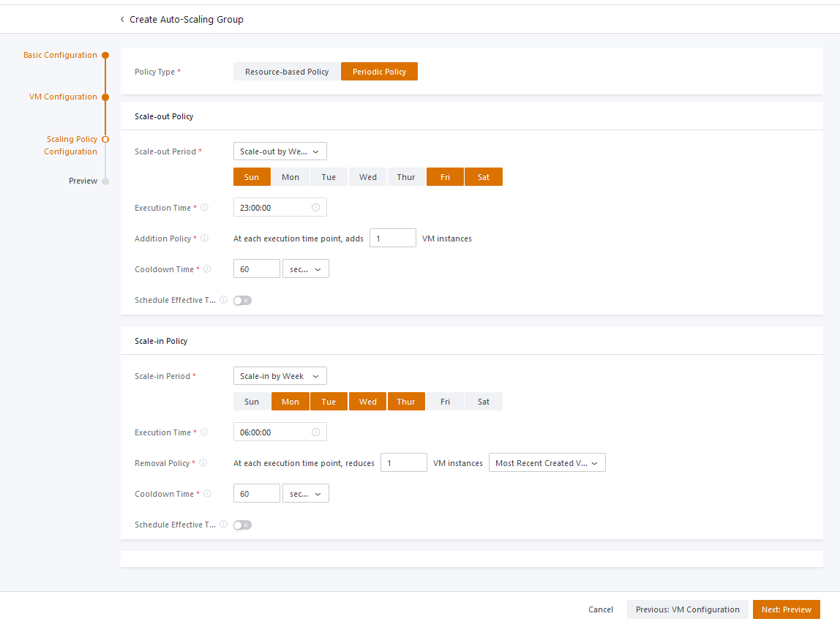The image size is (840, 627).
Task: Go to Basic Configuration step
Action: point(60,55)
